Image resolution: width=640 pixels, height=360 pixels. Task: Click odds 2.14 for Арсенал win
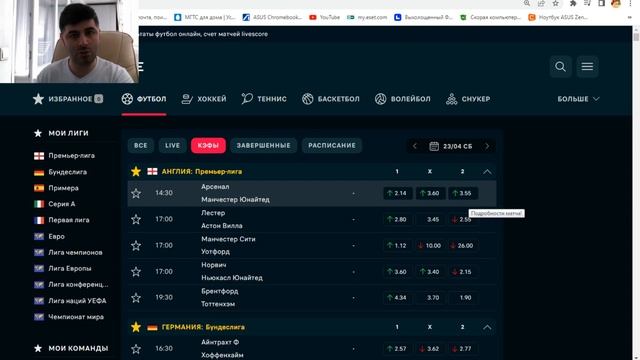click(398, 193)
